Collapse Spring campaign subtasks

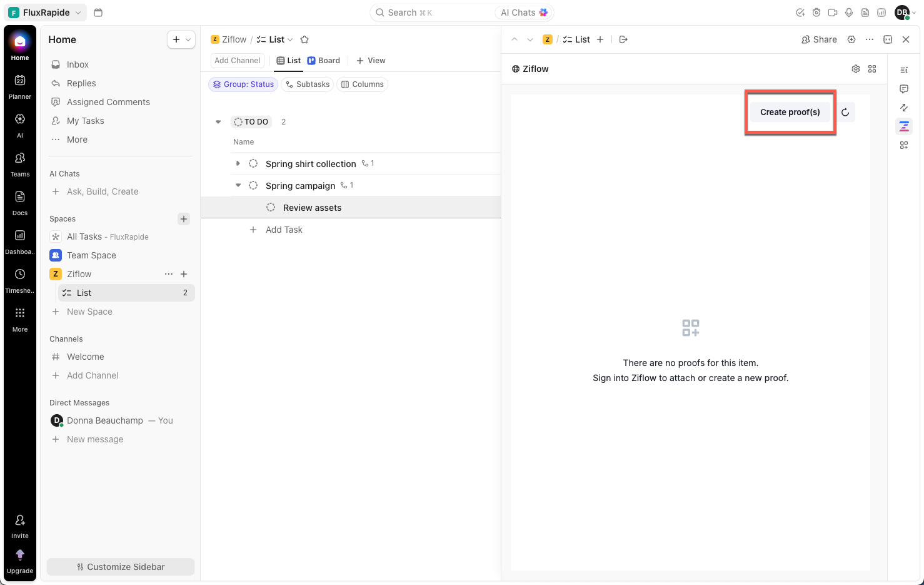point(238,185)
